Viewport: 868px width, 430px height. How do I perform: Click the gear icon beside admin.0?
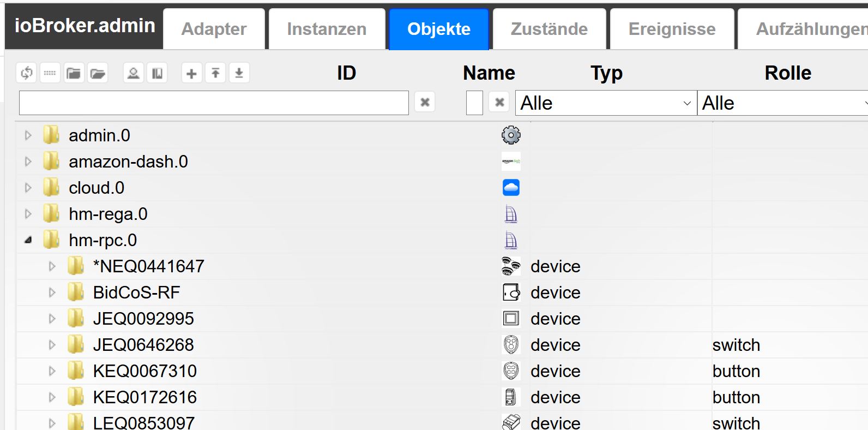[x=511, y=135]
